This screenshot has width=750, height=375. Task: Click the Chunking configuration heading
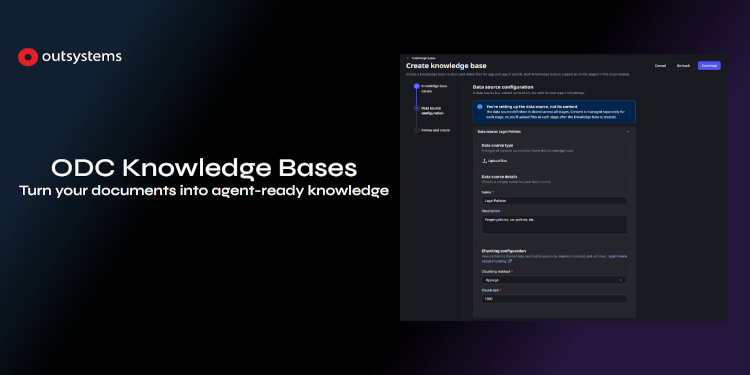[504, 251]
